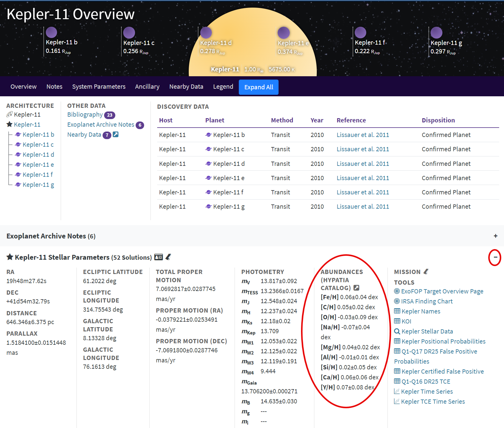Click the table icon beside Q1-Q16 DR25 TCE
The image size is (504, 428).
coord(397,381)
